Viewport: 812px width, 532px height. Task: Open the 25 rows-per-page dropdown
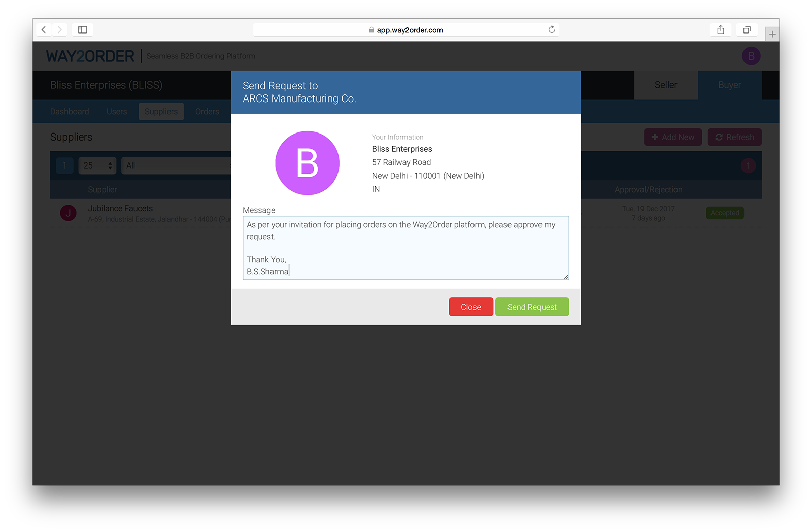point(97,165)
